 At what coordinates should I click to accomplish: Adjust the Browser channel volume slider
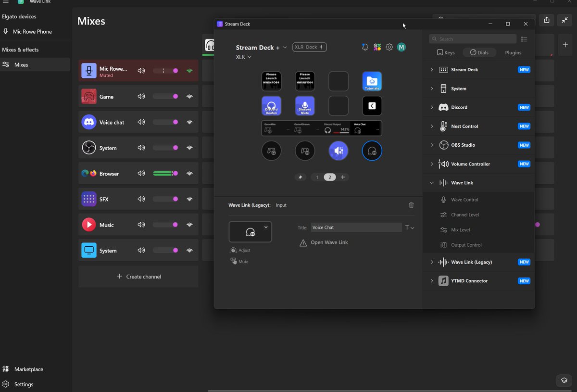click(166, 174)
